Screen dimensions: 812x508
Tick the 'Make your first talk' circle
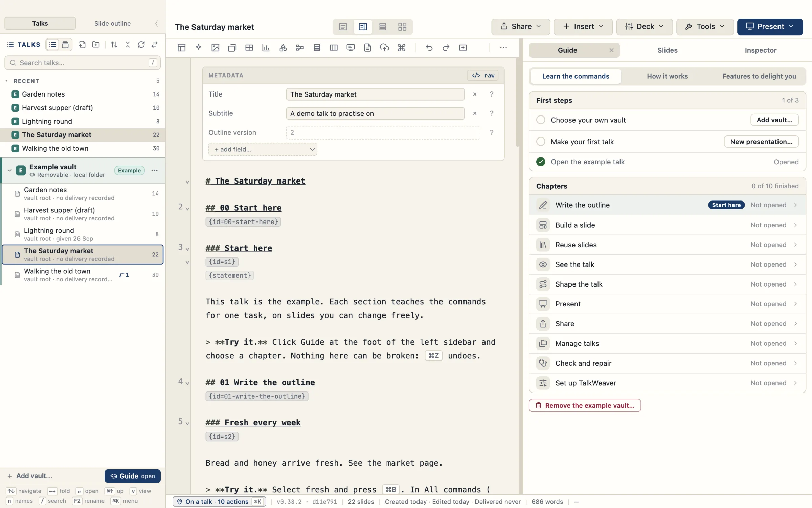[x=541, y=142]
